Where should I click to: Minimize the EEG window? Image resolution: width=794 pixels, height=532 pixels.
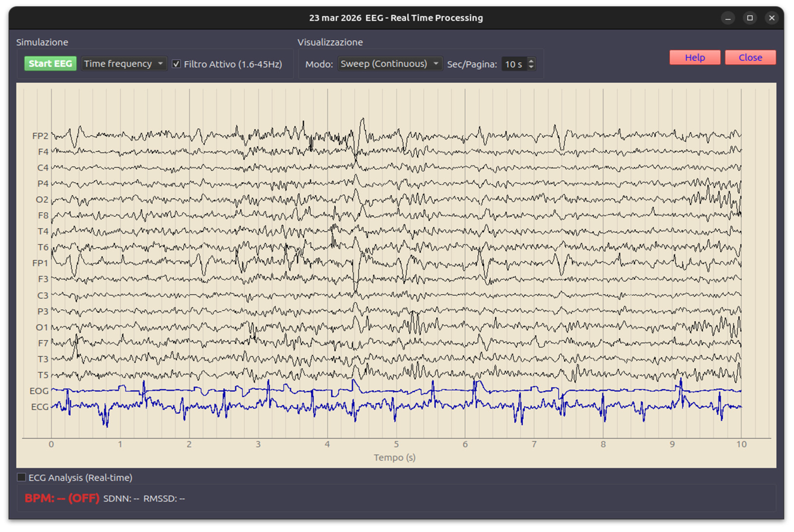[x=728, y=18]
